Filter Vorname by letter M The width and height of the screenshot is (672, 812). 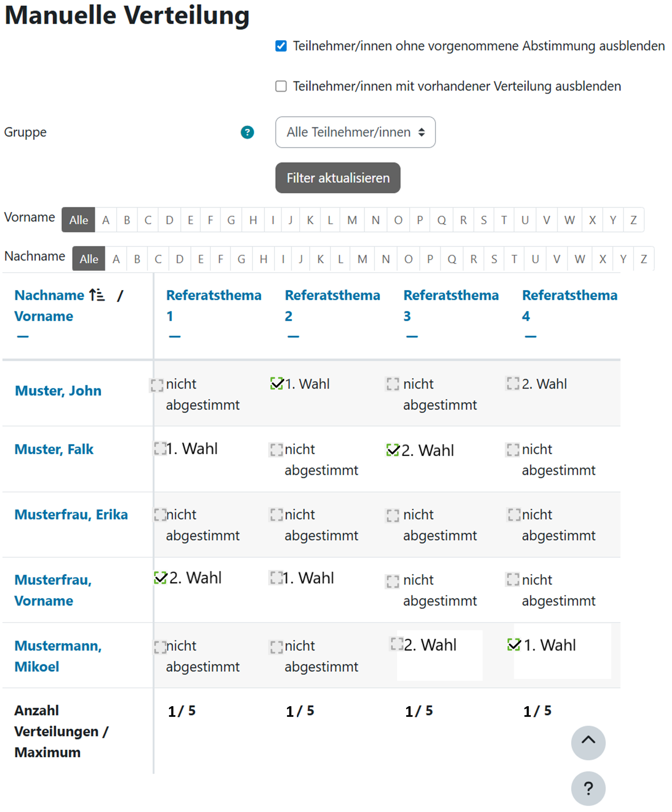click(x=352, y=220)
